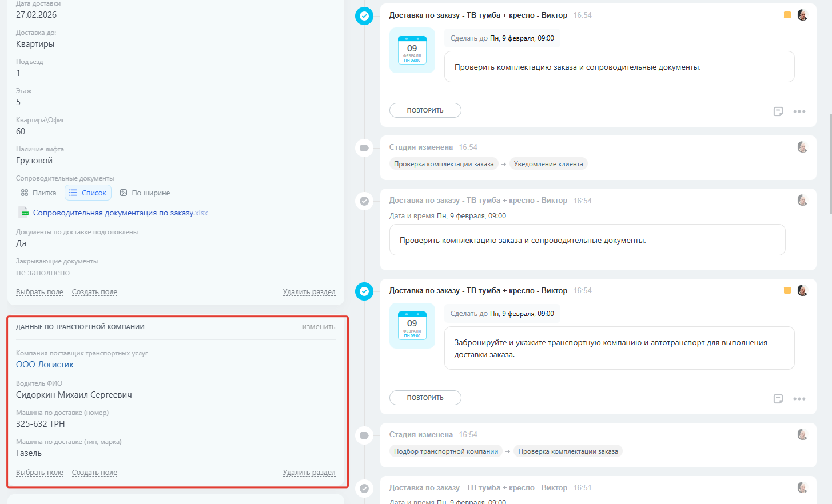Screen dimensions: 832x504
Task: Click 'изменить' in the transport company section
Action: [319, 327]
